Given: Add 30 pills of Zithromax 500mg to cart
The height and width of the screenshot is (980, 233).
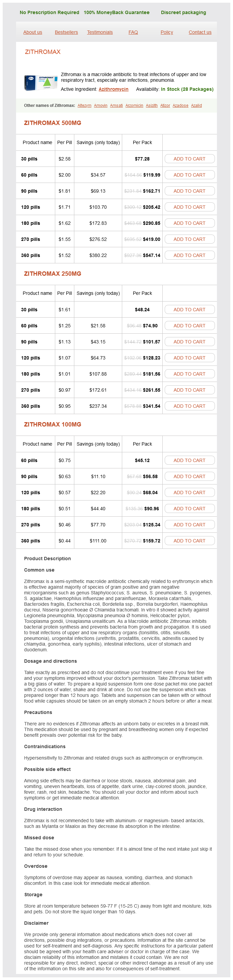Looking at the screenshot, I should 189,159.
